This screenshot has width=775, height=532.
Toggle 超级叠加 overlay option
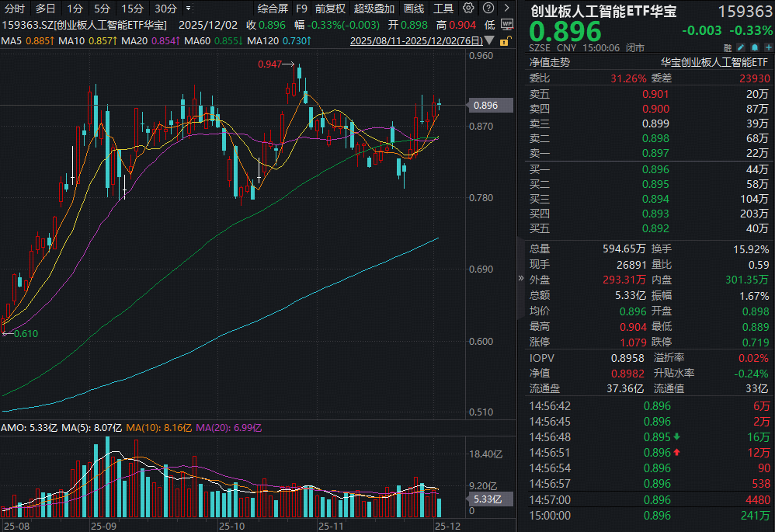[x=374, y=9]
